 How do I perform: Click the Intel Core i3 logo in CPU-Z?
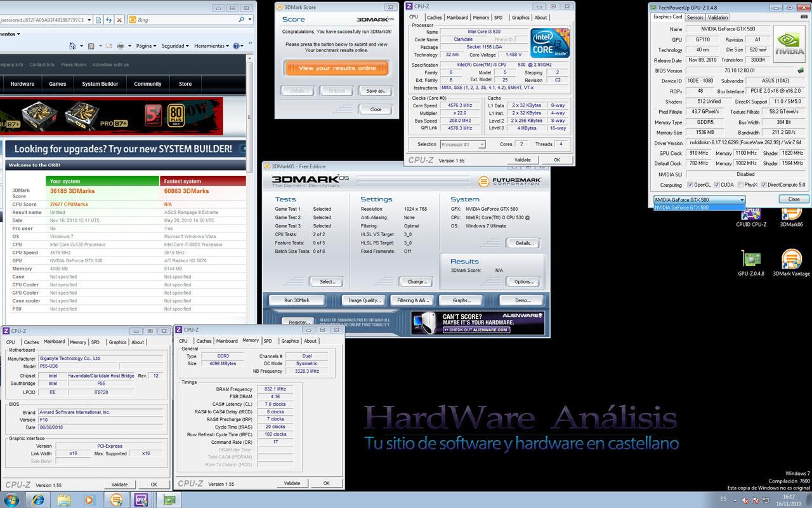[550, 43]
